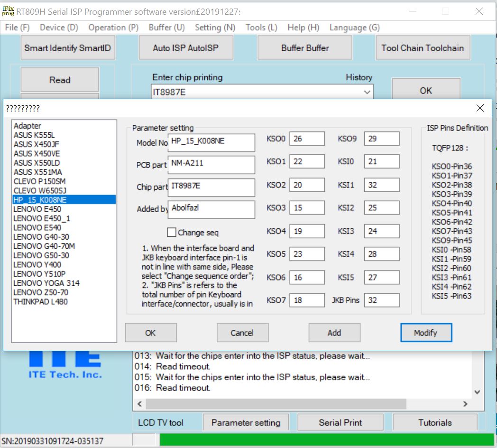Click the Auto ISP AutoISP button

186,48
